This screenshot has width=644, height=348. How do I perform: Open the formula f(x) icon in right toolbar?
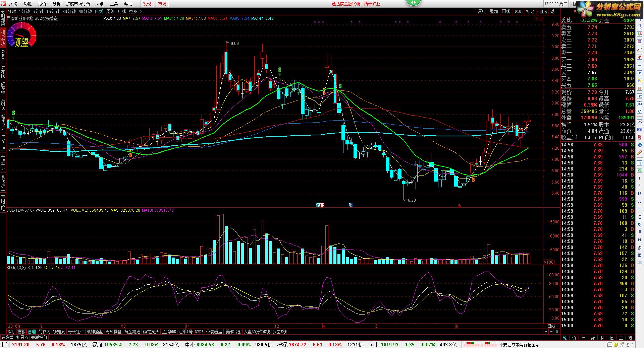click(x=640, y=104)
